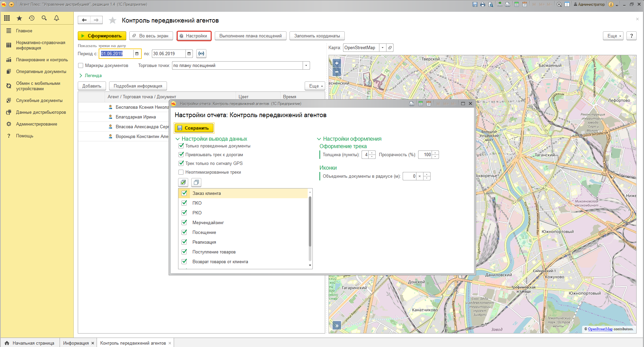Click the Настройки button
The width and height of the screenshot is (644, 347).
tap(194, 36)
